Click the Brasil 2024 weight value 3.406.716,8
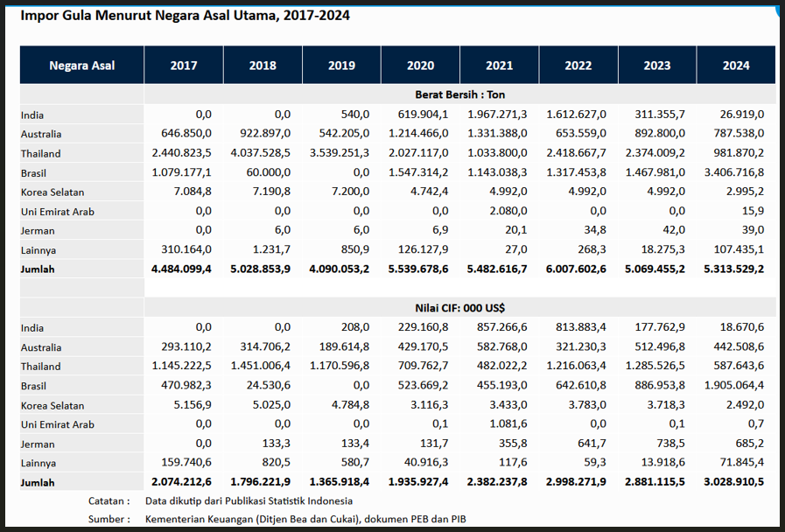 coord(733,172)
